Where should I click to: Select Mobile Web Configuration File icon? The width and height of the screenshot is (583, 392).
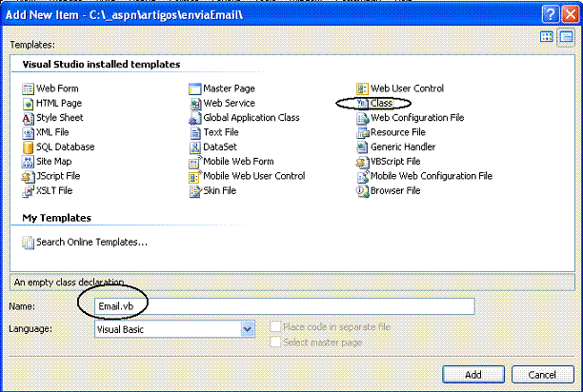tap(362, 176)
